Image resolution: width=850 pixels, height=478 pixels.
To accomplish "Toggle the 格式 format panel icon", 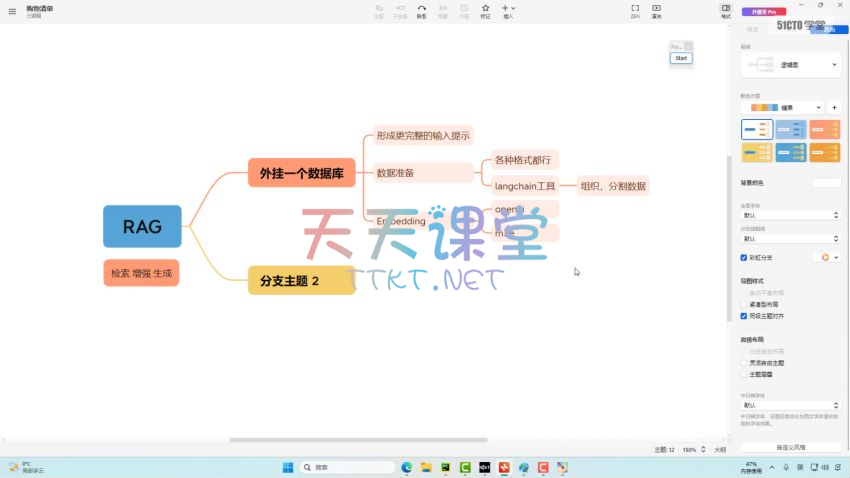I will coord(726,9).
